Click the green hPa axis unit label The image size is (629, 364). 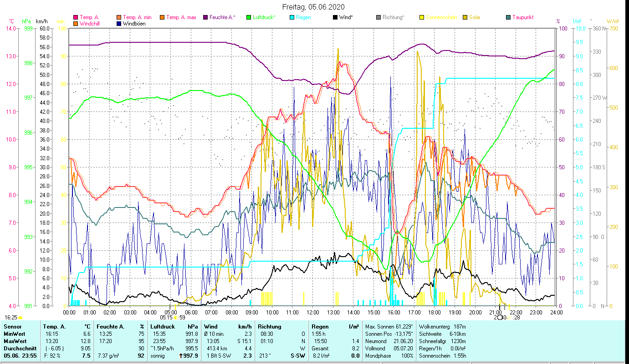[26, 21]
